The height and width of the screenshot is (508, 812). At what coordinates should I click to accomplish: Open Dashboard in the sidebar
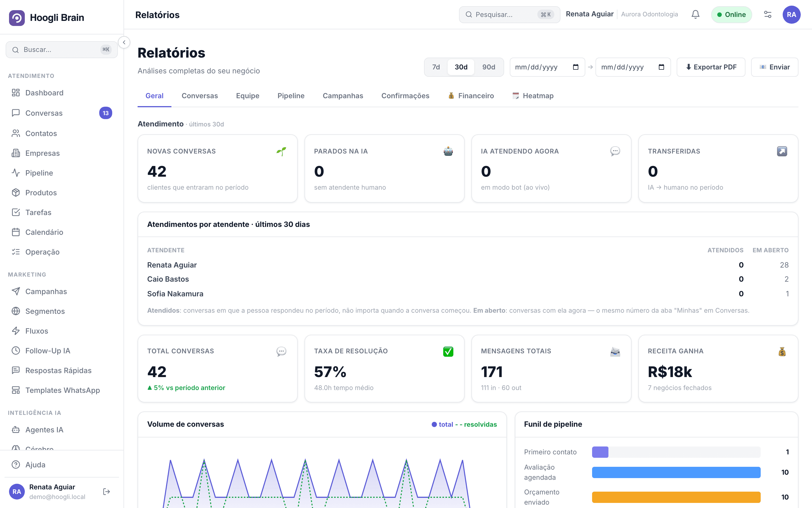click(x=62, y=93)
